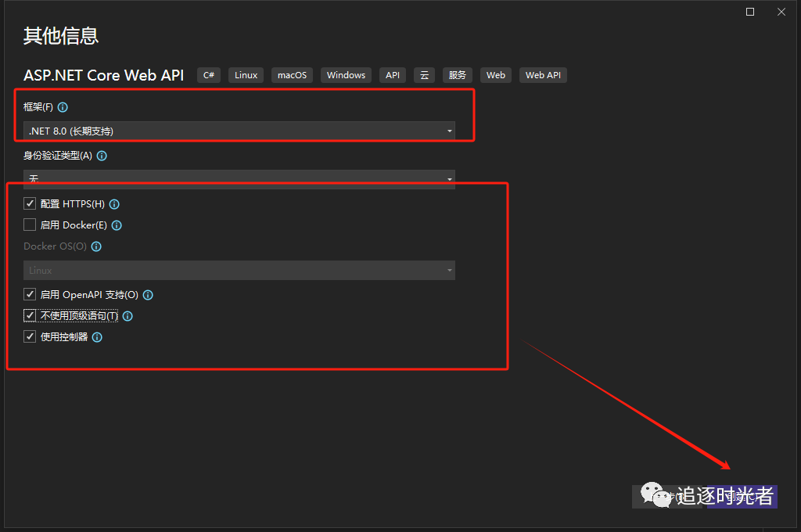Click the Docker OS(O) label

(x=56, y=246)
